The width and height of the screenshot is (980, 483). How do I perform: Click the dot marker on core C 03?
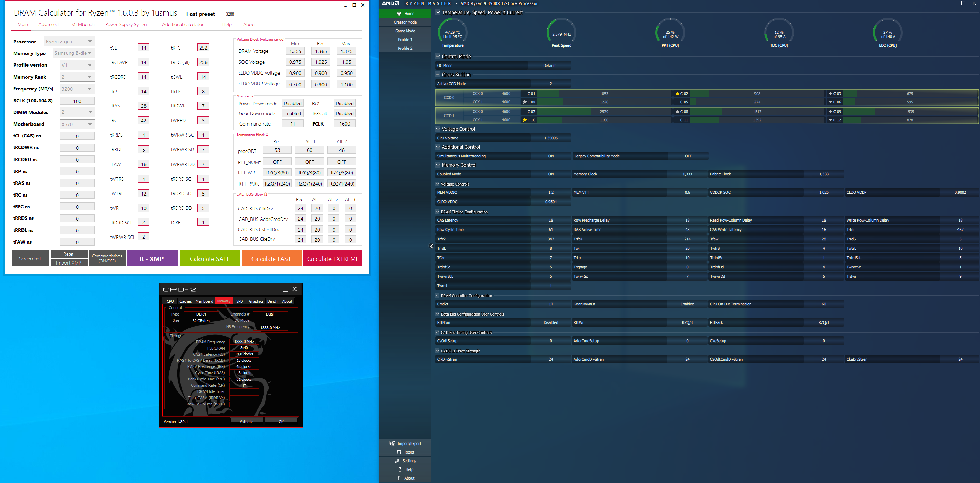coord(830,94)
